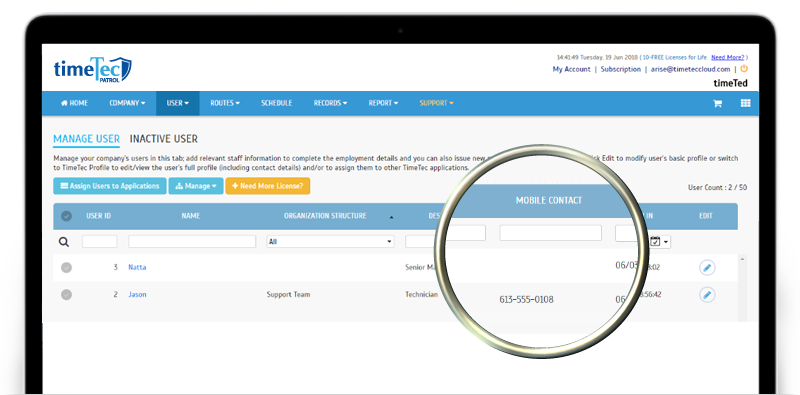Open My Account link
Image resolution: width=800 pixels, height=395 pixels.
tap(571, 69)
